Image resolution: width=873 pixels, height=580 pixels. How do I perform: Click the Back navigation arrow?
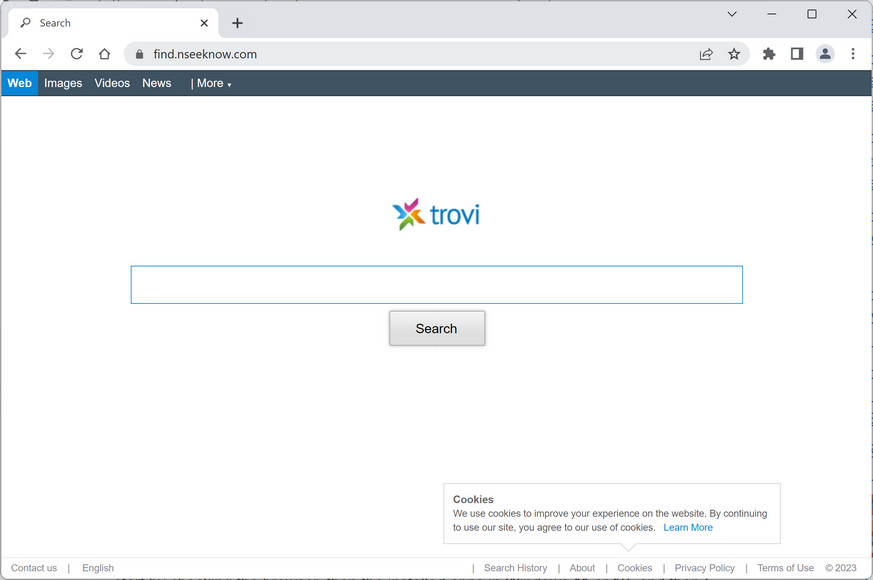tap(20, 53)
